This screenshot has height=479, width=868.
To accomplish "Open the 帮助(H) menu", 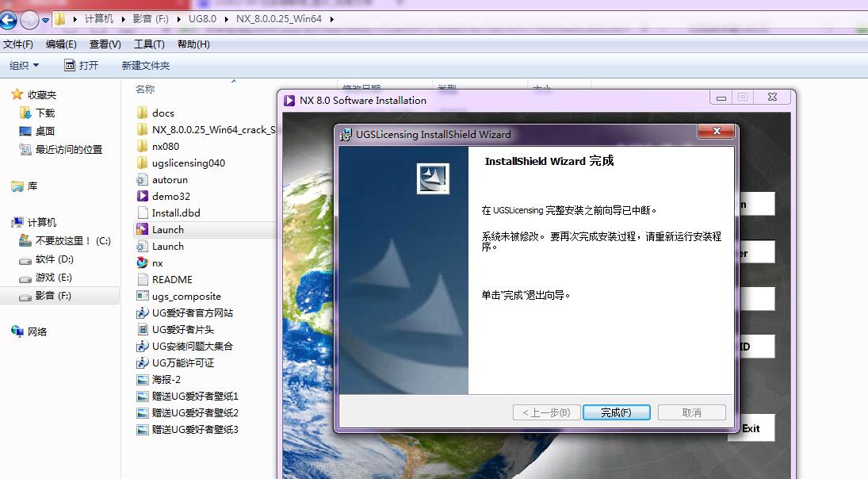I will tap(193, 44).
